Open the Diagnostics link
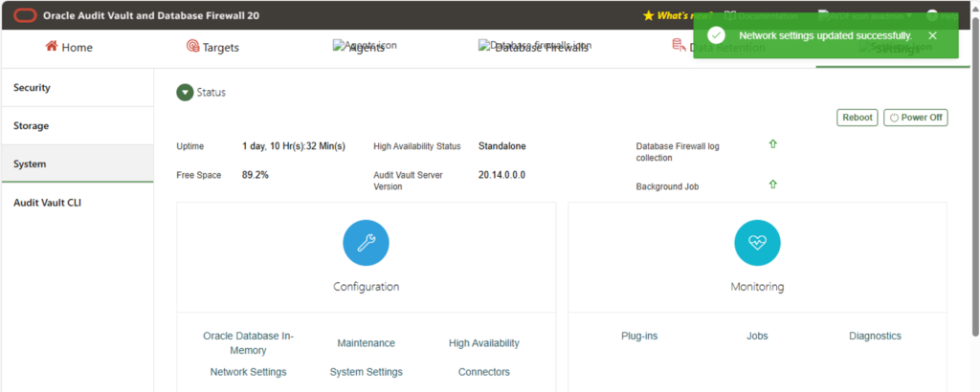The image size is (980, 392). 875,336
